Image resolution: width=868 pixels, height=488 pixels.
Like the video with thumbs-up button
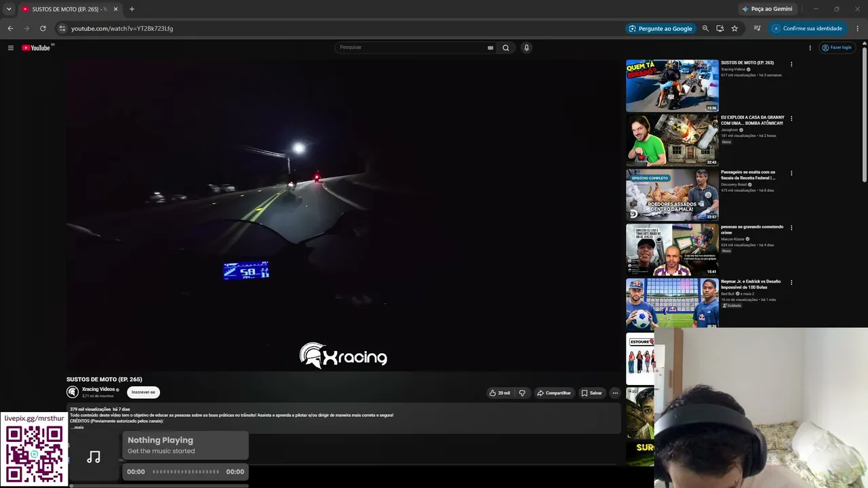(x=500, y=393)
